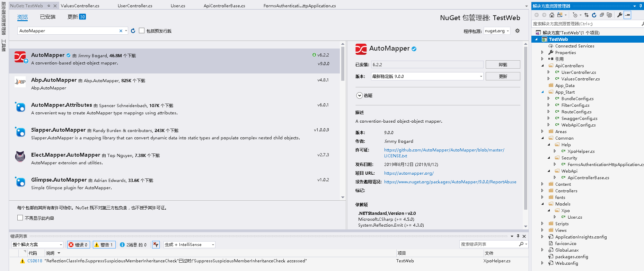
Task: Click the Update button for AutoMapper
Action: [x=503, y=76]
